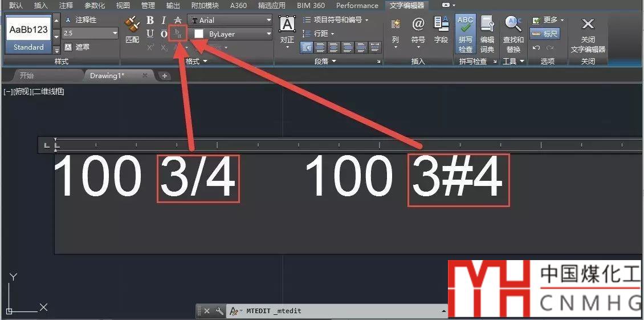Close the text editor (关闭文字编辑器)
This screenshot has height=320, width=644.
(588, 35)
